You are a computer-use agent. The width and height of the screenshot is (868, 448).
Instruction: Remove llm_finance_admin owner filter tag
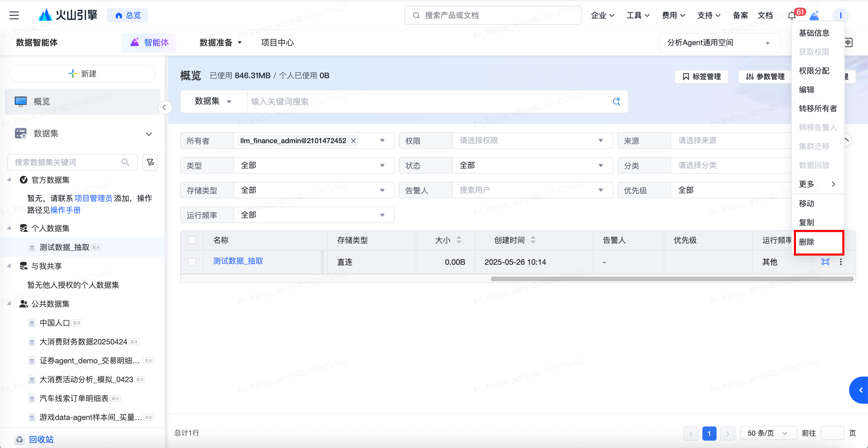pos(353,141)
